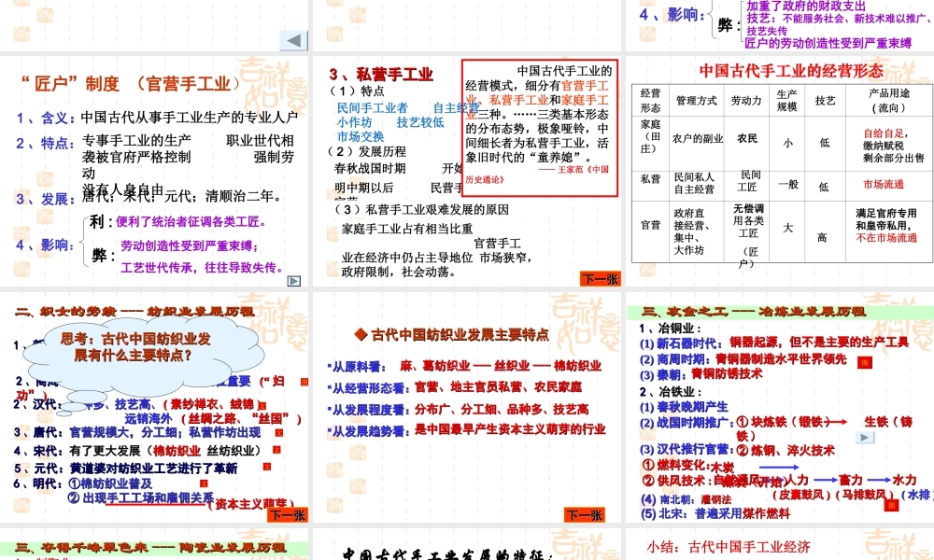Click the play icon beside 生铁（铸铁）
This screenshot has height=560, width=934.
(x=865, y=438)
